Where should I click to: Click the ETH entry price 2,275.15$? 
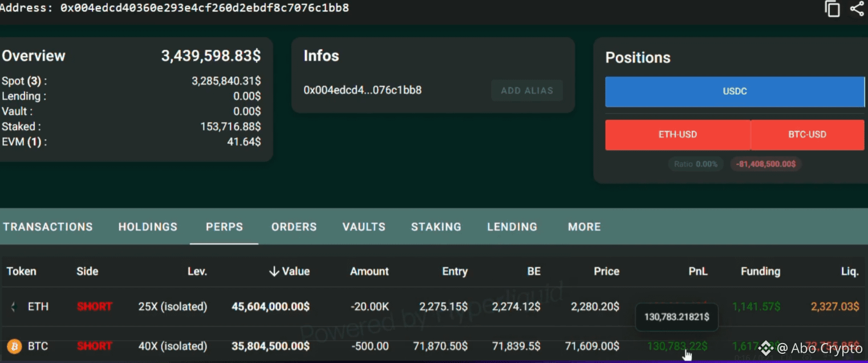(x=443, y=306)
